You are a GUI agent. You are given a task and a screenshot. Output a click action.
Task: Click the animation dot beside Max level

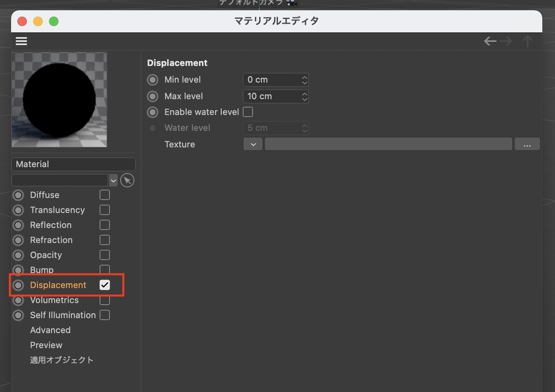pos(153,96)
